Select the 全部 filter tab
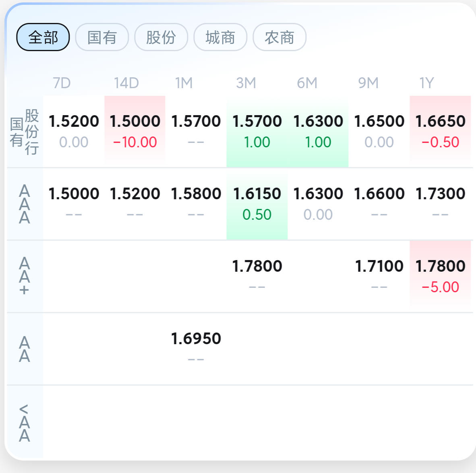The width and height of the screenshot is (476, 473). [x=43, y=37]
